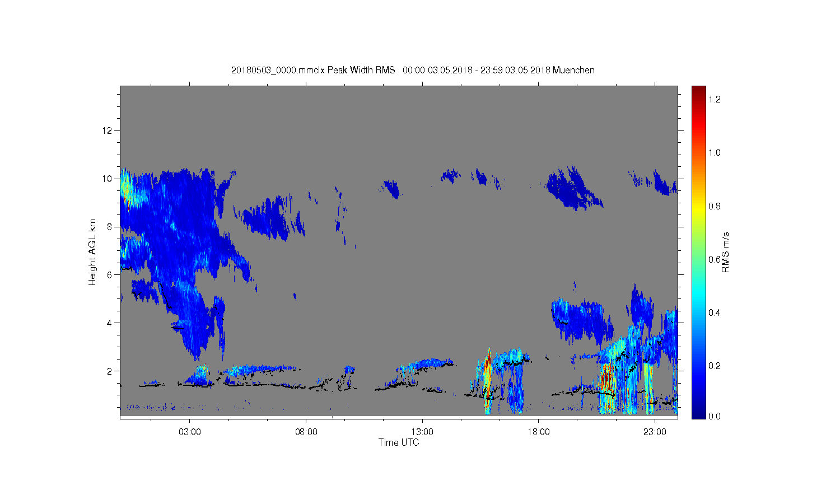Click the 08:00 time tick label

coord(306,432)
